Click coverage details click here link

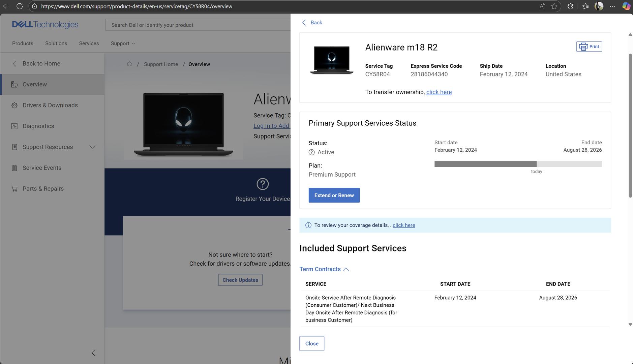click(404, 225)
